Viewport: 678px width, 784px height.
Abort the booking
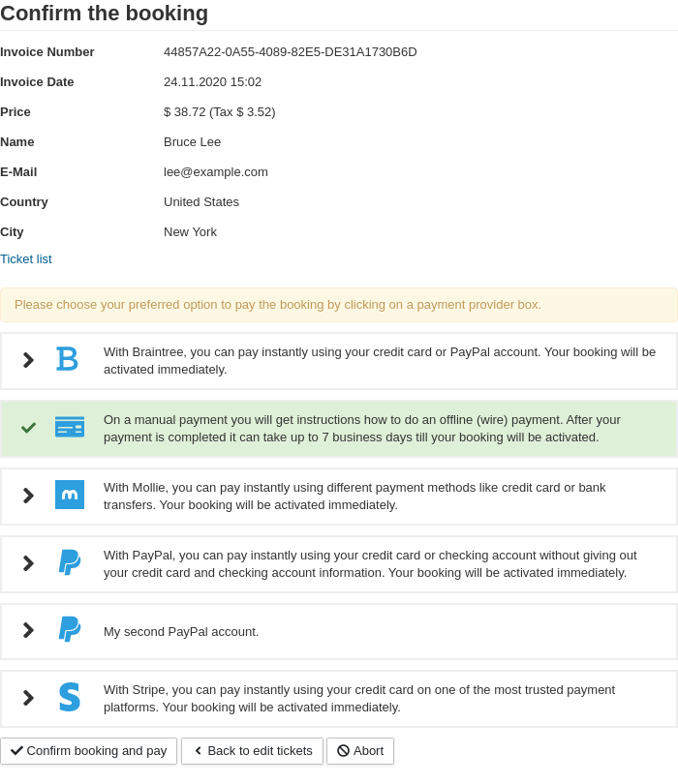360,751
